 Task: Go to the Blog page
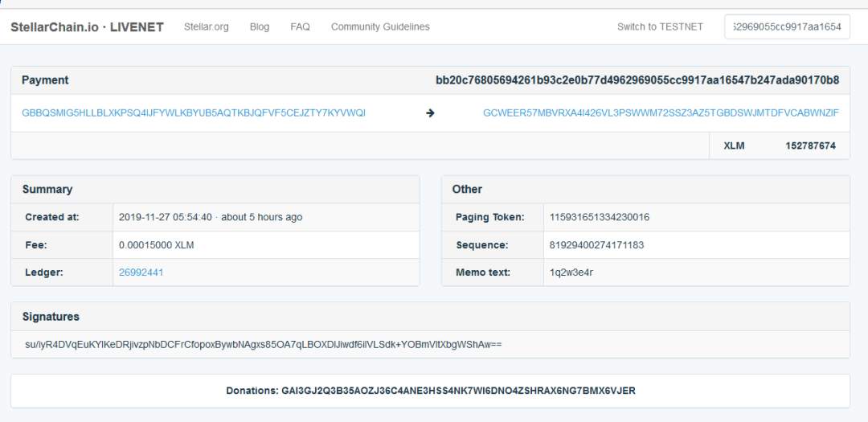(x=260, y=27)
